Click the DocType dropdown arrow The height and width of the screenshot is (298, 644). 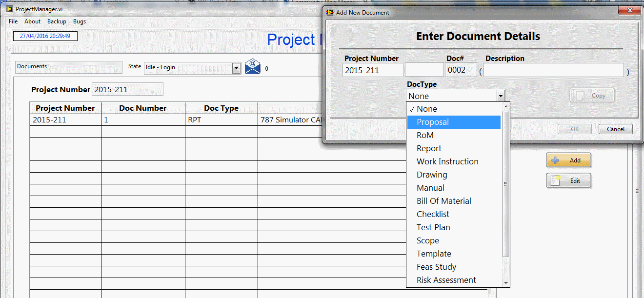click(x=500, y=96)
